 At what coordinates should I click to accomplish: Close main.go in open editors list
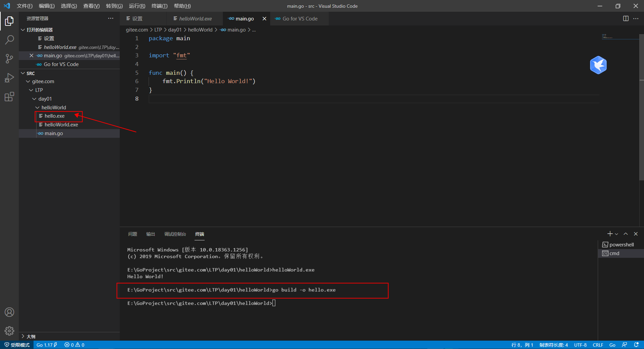pos(32,56)
